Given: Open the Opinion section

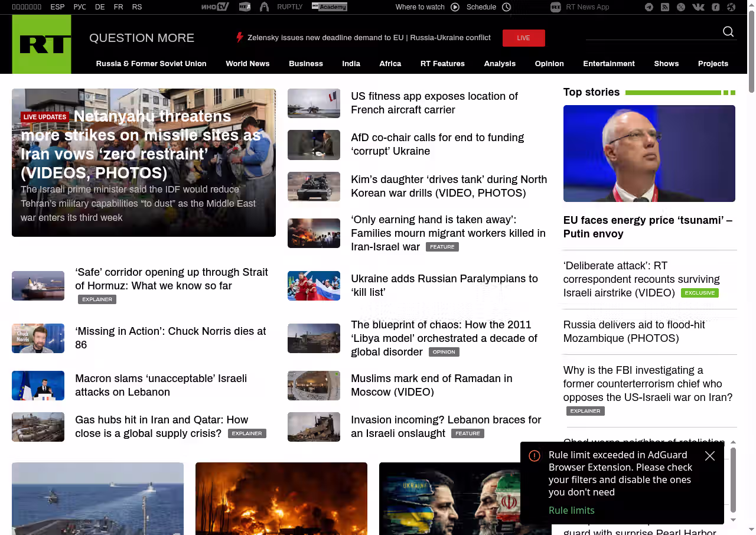Looking at the screenshot, I should pyautogui.click(x=549, y=64).
